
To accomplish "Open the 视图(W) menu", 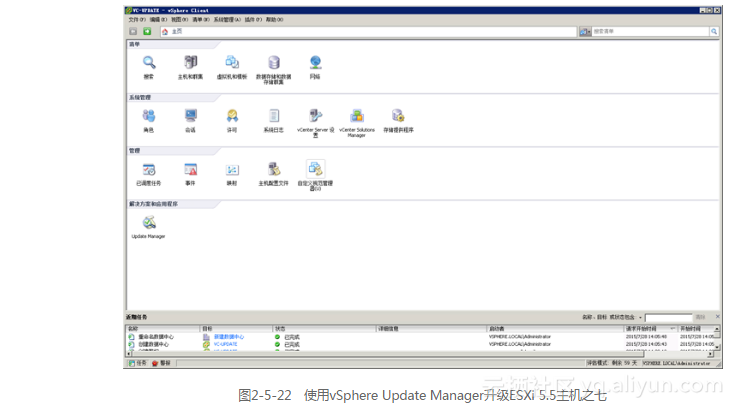I will 179,20.
